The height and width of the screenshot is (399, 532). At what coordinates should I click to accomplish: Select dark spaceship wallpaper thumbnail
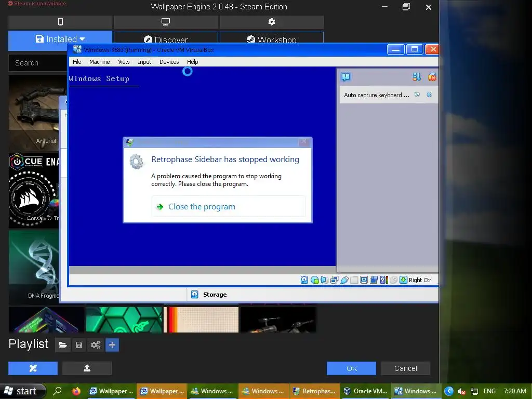click(278, 320)
